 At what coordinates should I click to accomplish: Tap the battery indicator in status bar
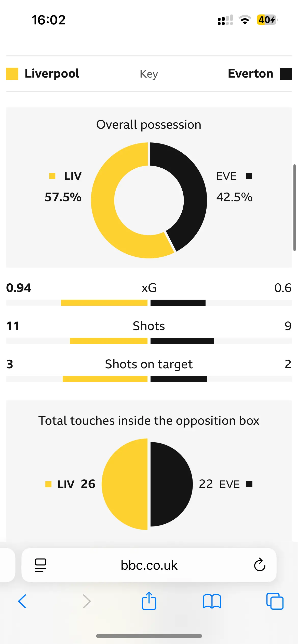(267, 20)
